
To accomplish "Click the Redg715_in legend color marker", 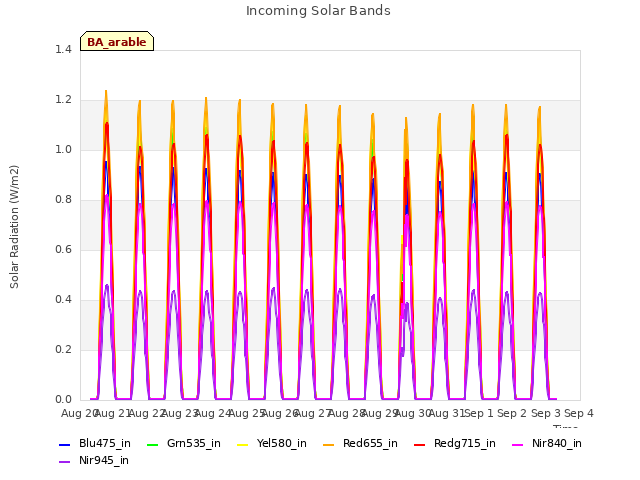I will point(420,444).
